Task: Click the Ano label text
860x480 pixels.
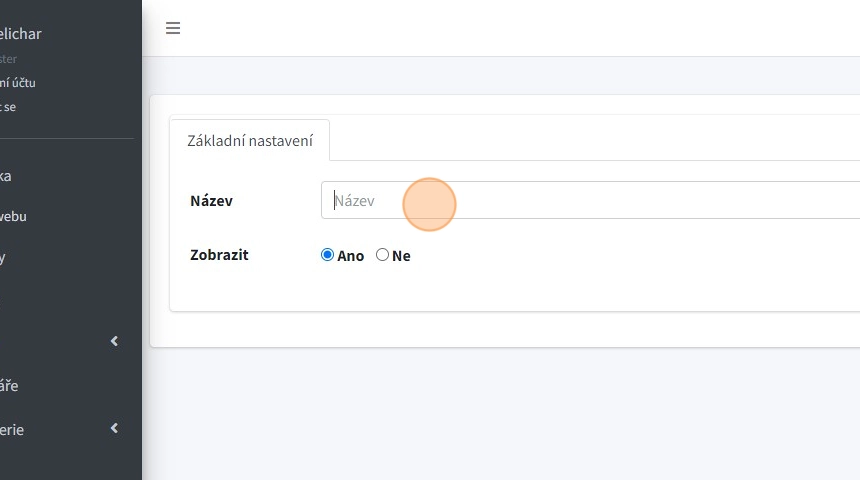Action: (x=350, y=256)
